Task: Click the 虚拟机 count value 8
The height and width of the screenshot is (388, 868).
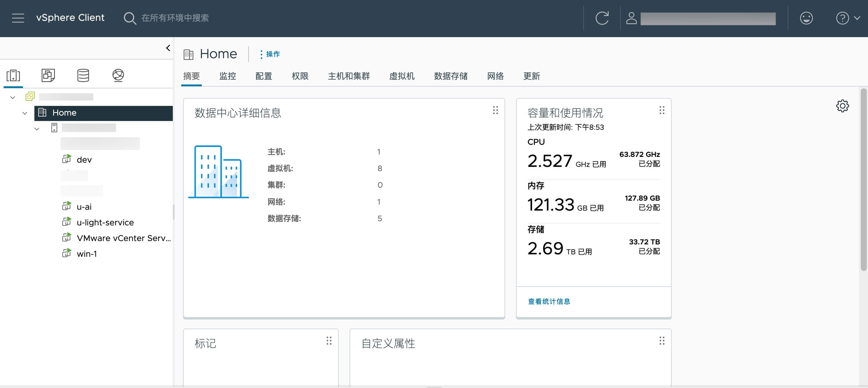Action: (379, 169)
